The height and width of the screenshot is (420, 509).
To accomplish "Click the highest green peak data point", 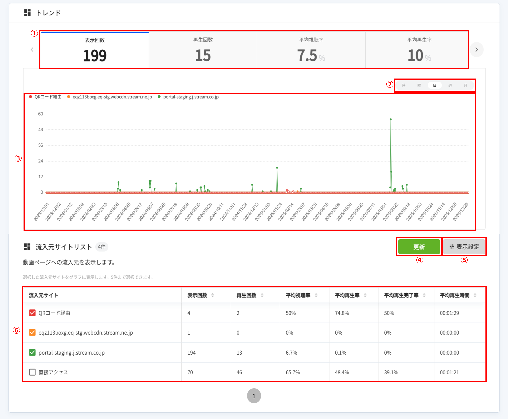I will coord(391,119).
